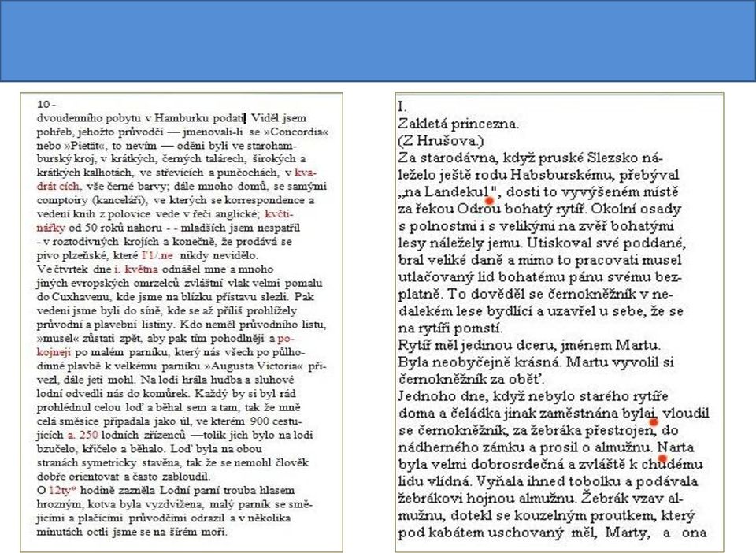Click the word "neobyčejně"
This screenshot has width=756, height=553.
point(472,362)
